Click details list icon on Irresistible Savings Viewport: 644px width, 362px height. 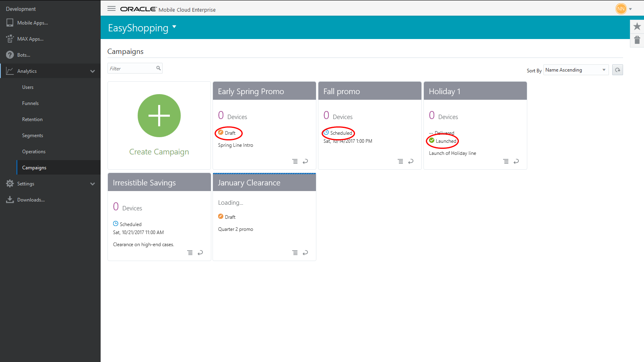190,253
